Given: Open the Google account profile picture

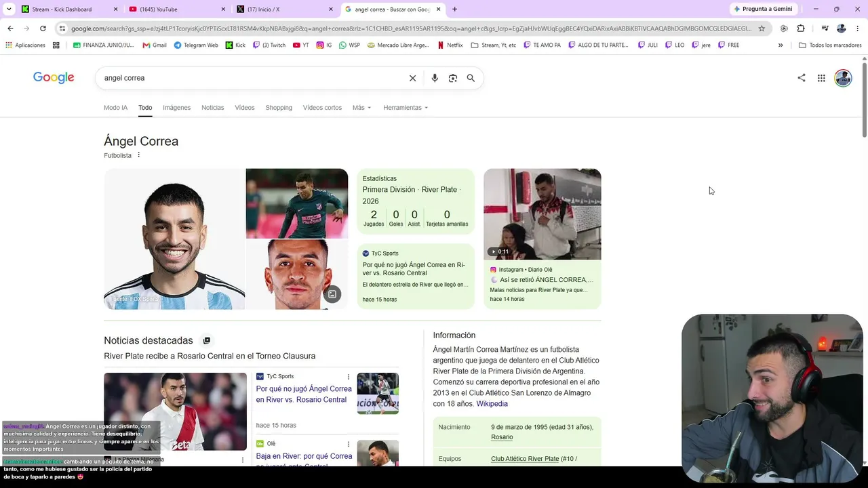Looking at the screenshot, I should (x=843, y=78).
